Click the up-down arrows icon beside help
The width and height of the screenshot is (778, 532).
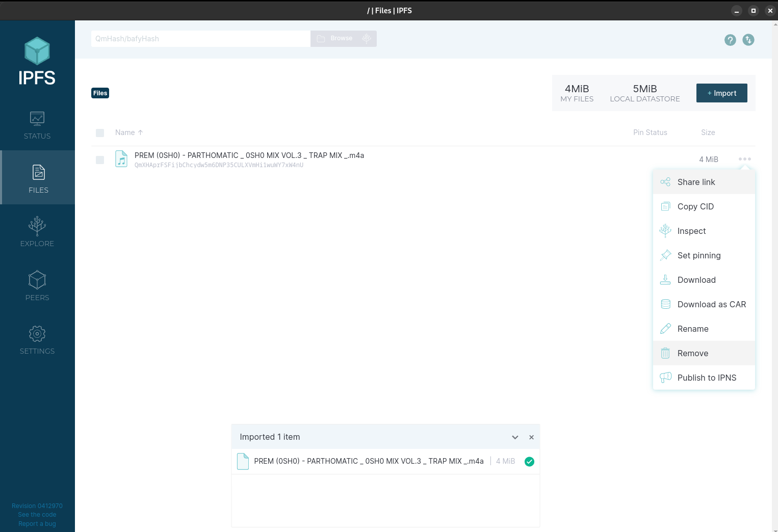pyautogui.click(x=748, y=40)
